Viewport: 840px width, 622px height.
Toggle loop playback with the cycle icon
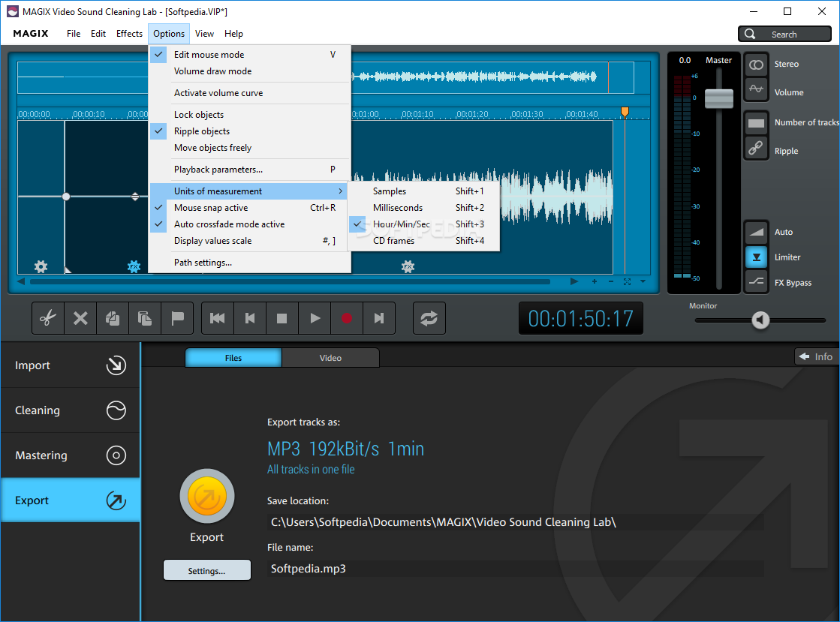tap(429, 318)
